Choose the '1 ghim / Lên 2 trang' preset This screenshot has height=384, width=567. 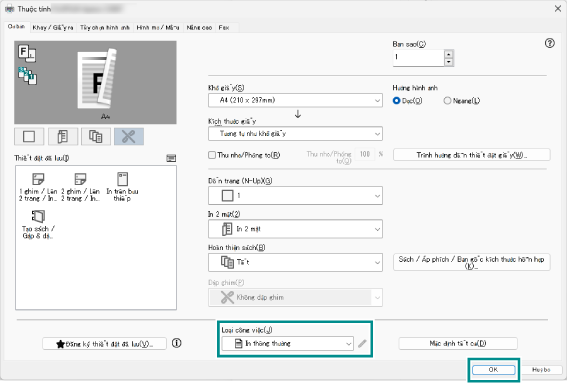click(38, 187)
